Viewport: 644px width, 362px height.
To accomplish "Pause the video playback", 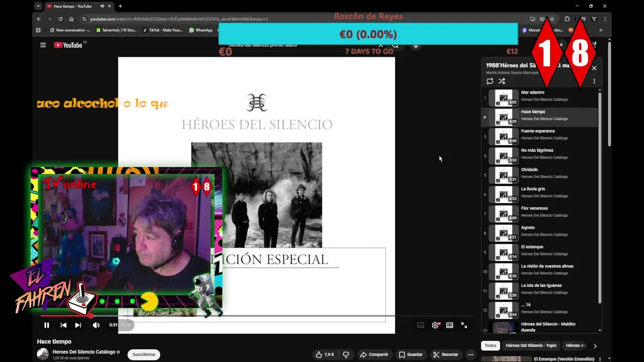I will point(46,325).
